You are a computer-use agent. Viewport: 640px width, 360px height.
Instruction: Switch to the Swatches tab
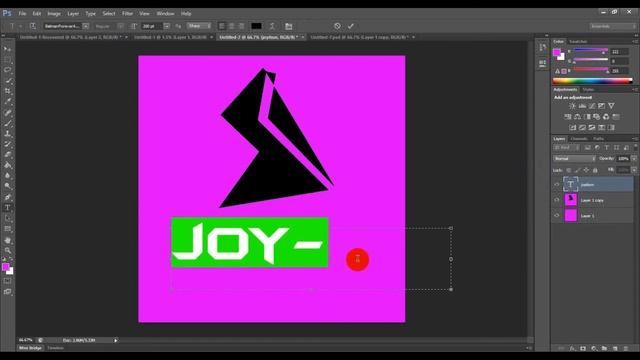click(x=578, y=42)
